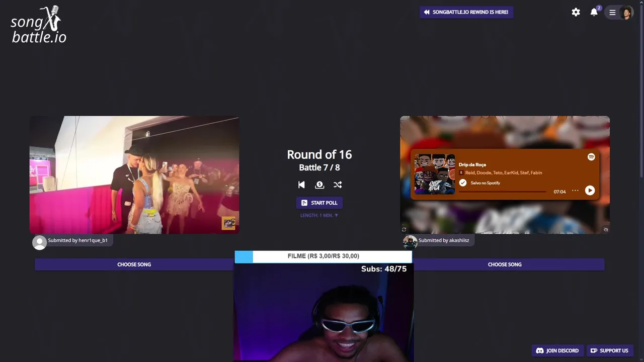This screenshot has height=362, width=644.
Task: Open artists Reid, Doode, Teto link
Action: pyautogui.click(x=504, y=172)
